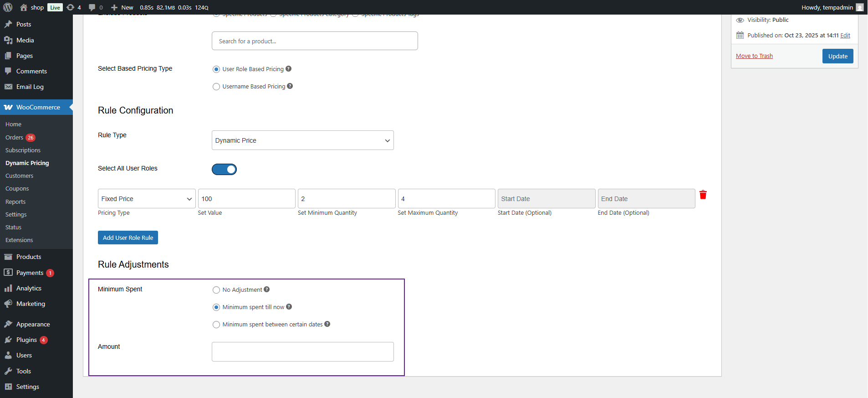Click help icon beside No Adjustment

[267, 289]
